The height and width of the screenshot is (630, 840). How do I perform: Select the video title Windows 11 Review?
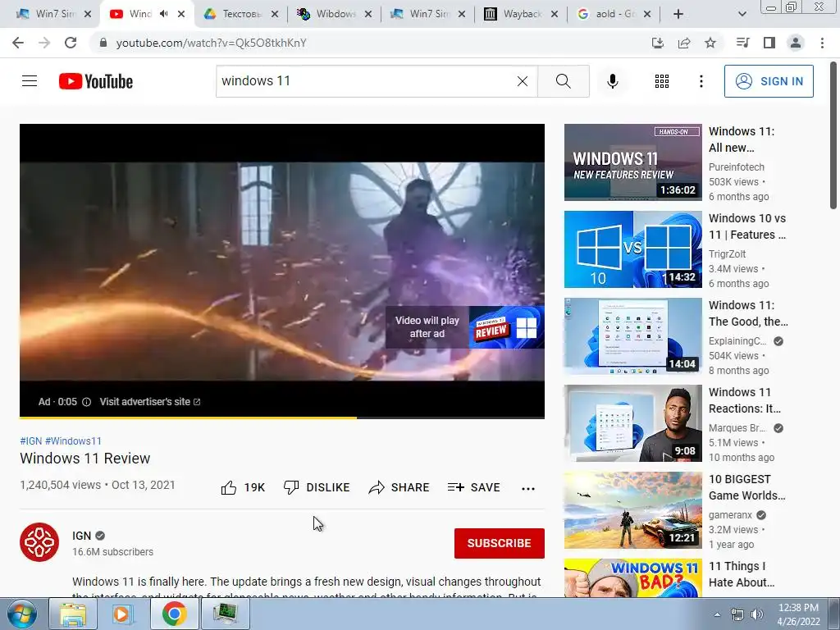tap(85, 459)
